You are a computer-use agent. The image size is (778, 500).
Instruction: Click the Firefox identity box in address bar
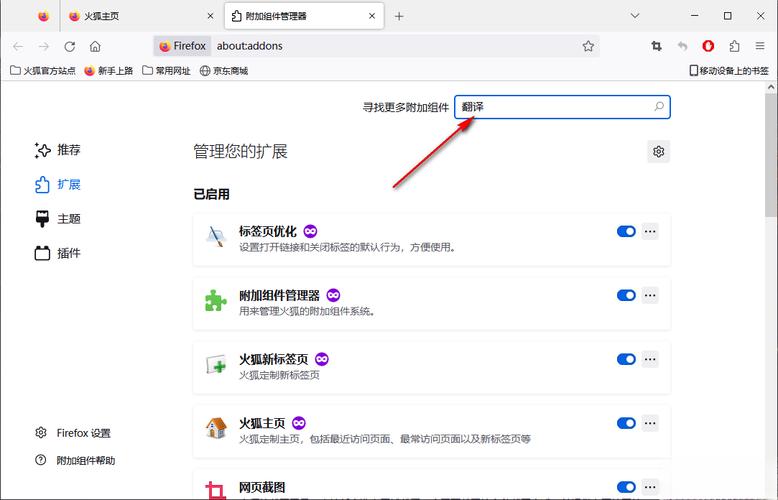click(x=182, y=46)
